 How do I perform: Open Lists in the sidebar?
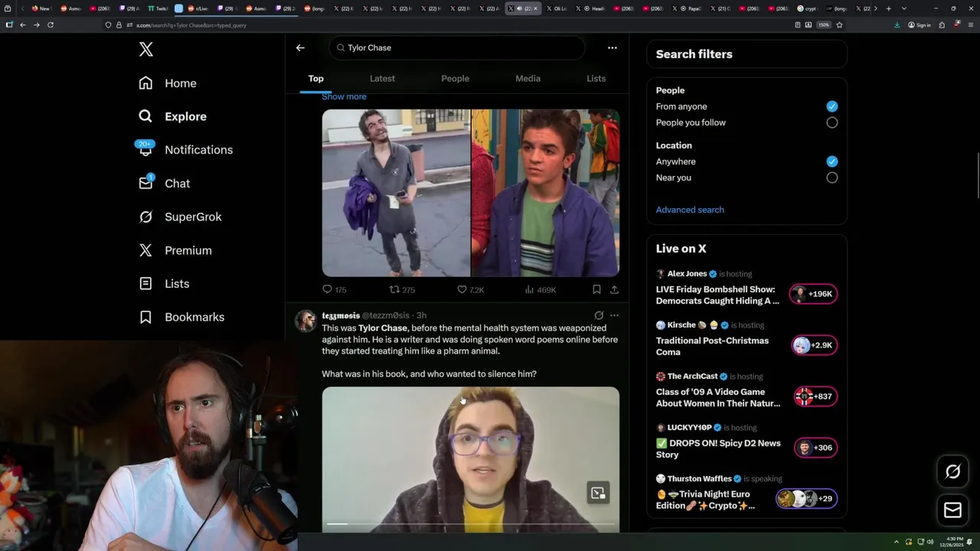click(165, 284)
